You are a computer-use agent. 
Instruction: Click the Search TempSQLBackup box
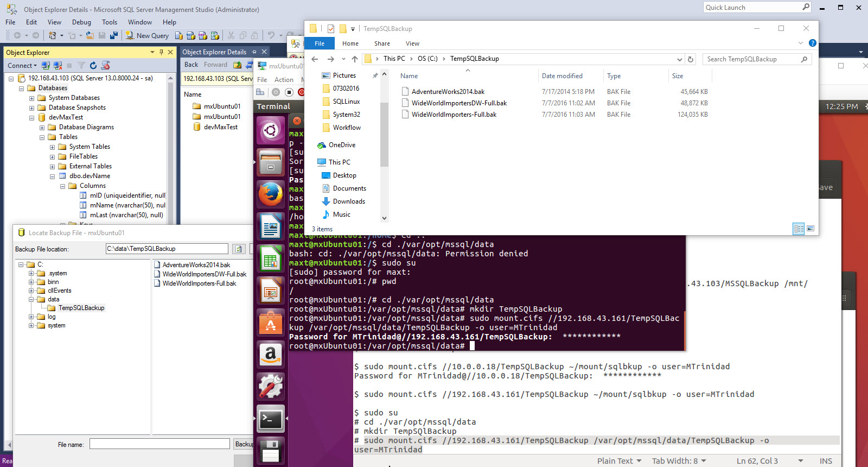coord(757,59)
